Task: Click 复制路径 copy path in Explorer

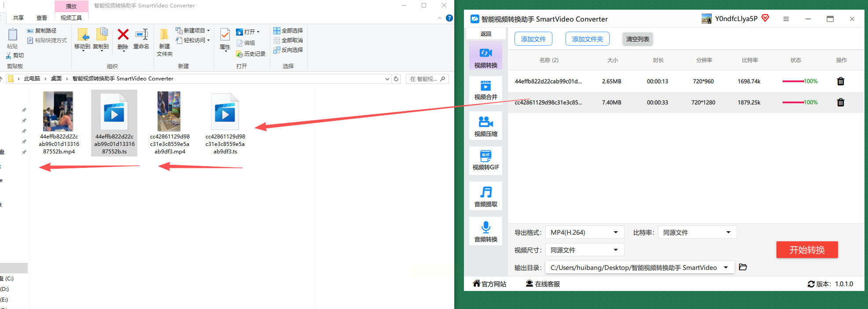Action: 42,31
